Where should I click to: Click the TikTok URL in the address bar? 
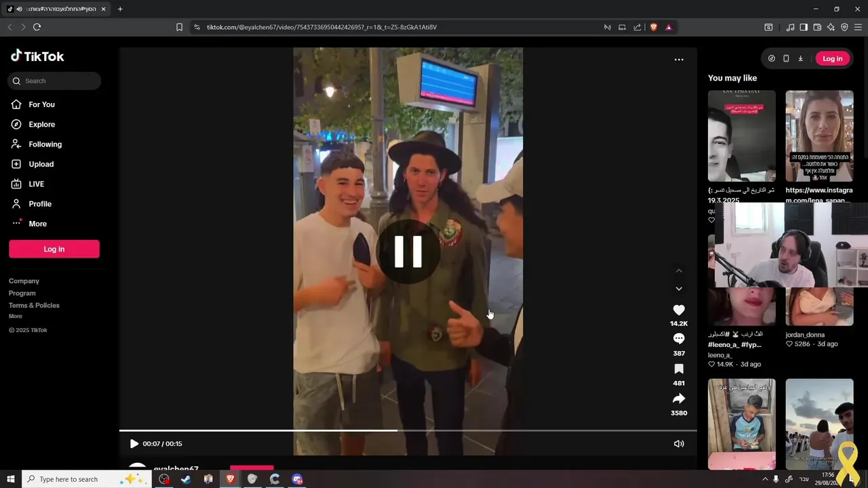point(321,27)
